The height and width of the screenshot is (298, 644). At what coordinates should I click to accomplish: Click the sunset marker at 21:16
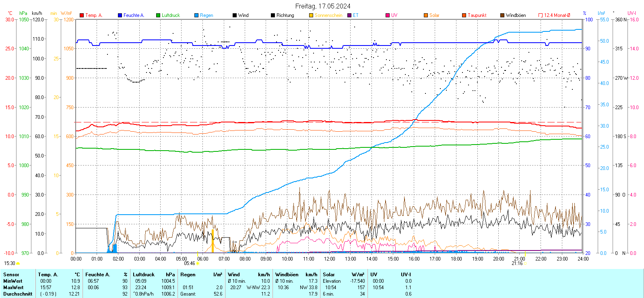pyautogui.click(x=525, y=263)
